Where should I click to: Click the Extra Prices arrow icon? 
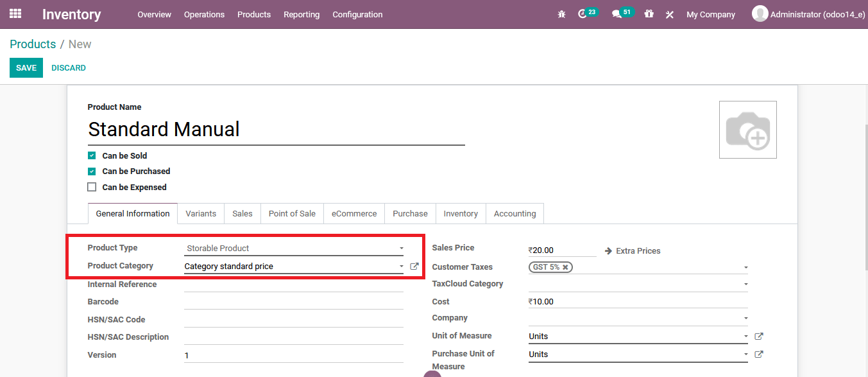pos(608,250)
